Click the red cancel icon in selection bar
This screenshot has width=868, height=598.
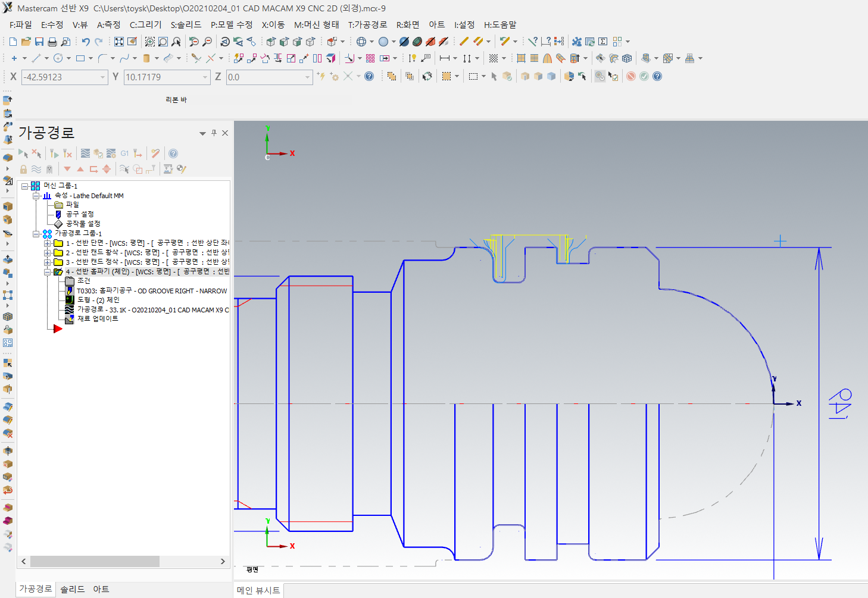[x=631, y=76]
